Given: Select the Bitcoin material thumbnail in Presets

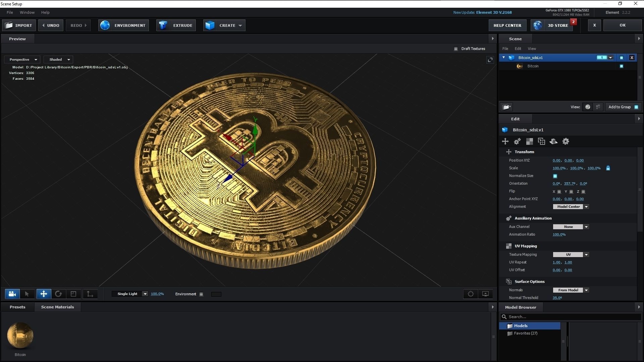Looking at the screenshot, I should click(20, 335).
